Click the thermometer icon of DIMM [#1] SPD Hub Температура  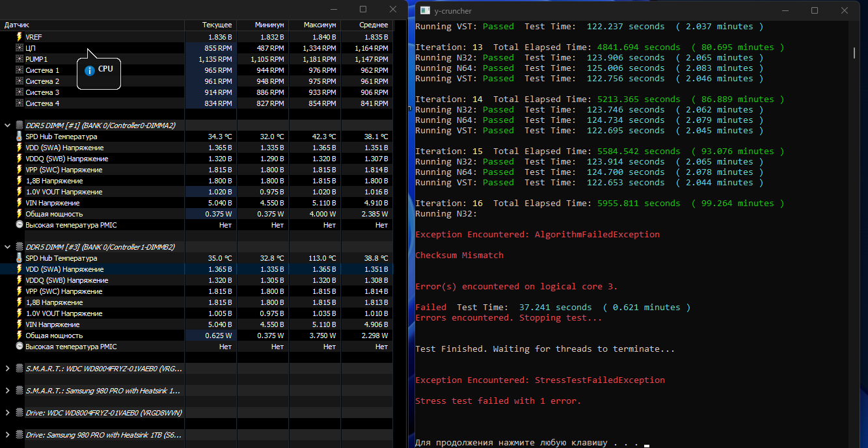click(19, 137)
